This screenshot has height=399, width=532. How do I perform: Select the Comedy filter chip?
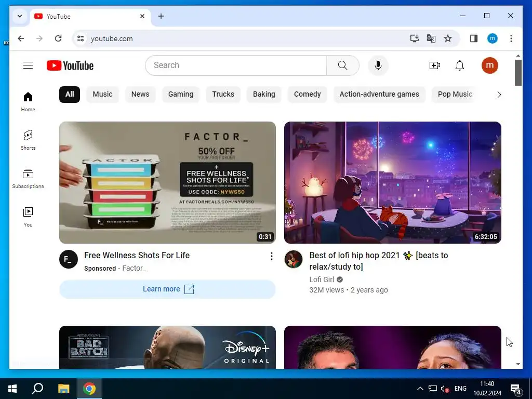pos(307,95)
